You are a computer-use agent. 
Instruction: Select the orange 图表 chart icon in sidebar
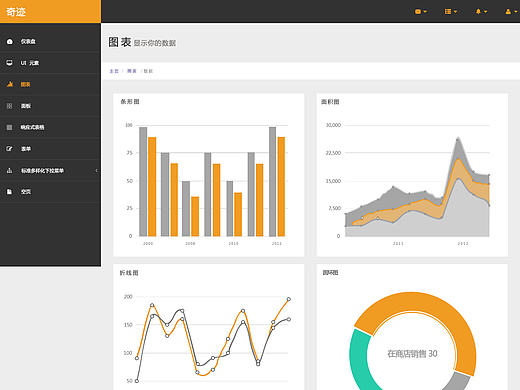(x=10, y=84)
